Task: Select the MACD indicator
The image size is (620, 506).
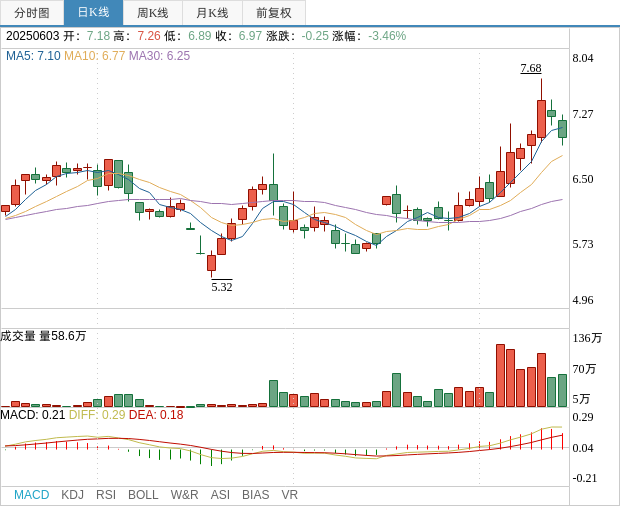Action: (32, 495)
